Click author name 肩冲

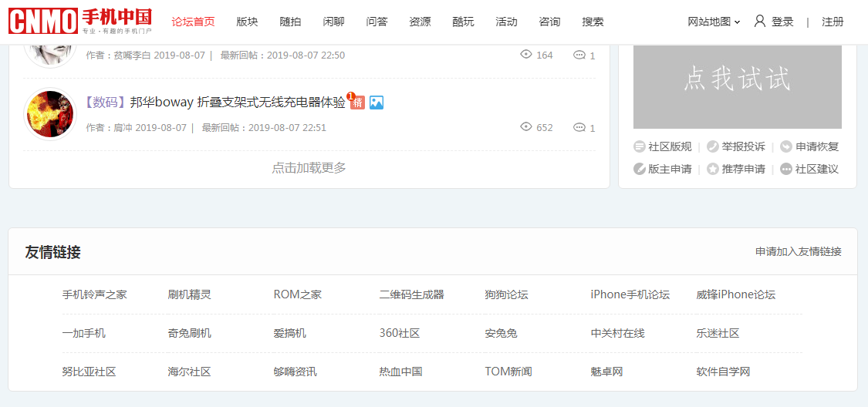[123, 128]
